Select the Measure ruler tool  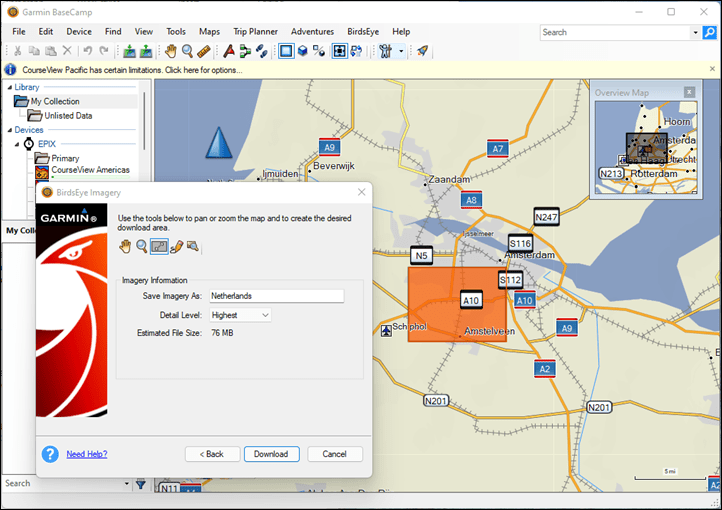click(x=204, y=51)
